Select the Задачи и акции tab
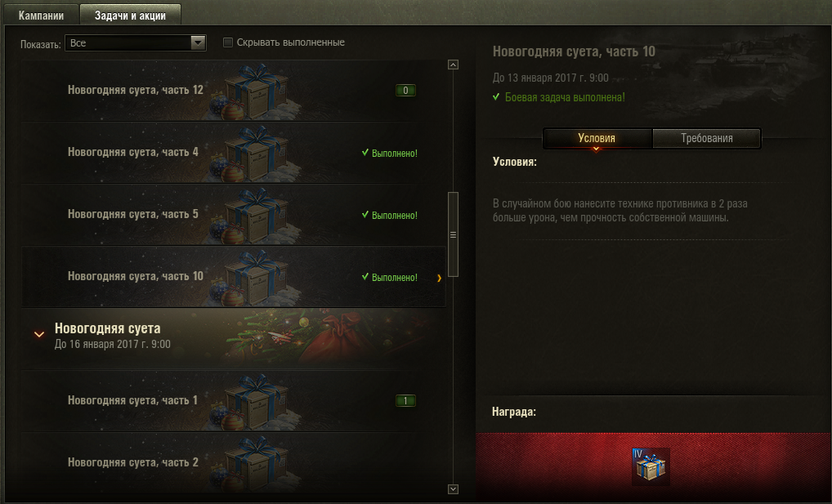The image size is (832, 504). (x=130, y=16)
